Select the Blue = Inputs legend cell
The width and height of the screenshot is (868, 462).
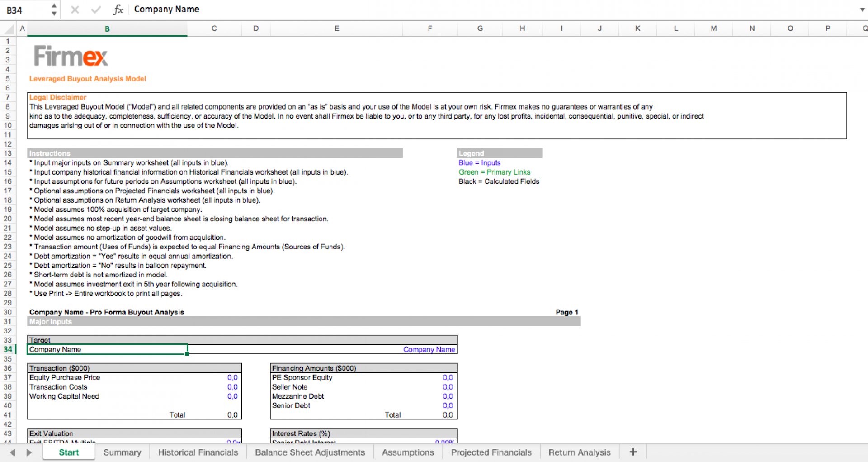(x=480, y=163)
